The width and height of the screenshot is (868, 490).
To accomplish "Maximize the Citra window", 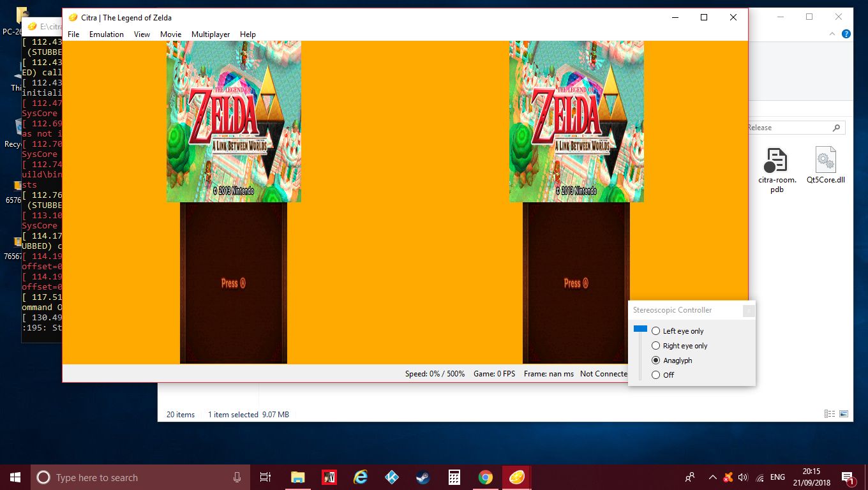I will click(x=704, y=17).
